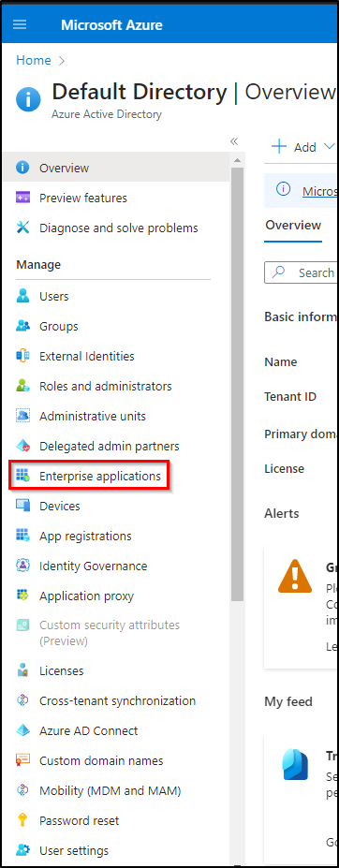
Task: Click the Azure AD Connect diamond icon
Action: pyautogui.click(x=22, y=730)
